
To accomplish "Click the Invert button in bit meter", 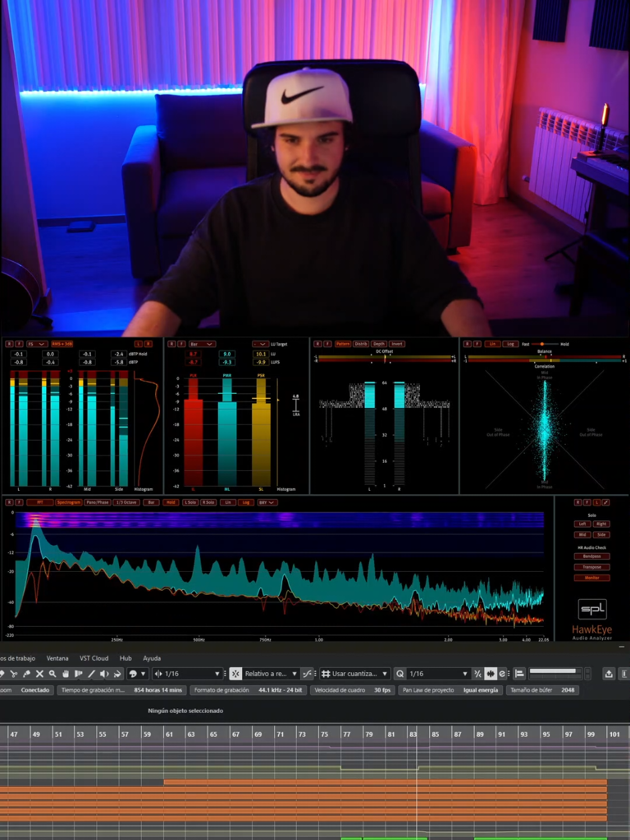I will tap(397, 344).
